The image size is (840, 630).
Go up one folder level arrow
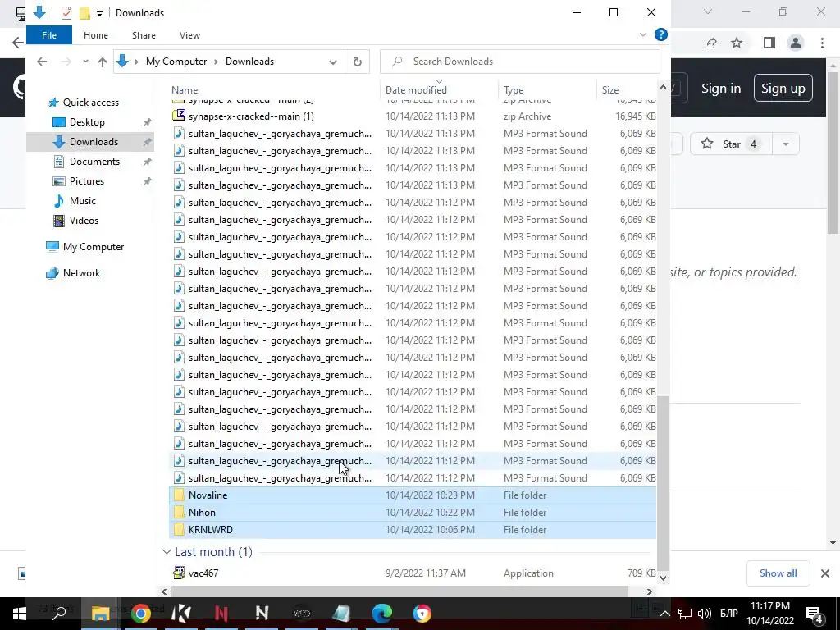[x=103, y=62]
